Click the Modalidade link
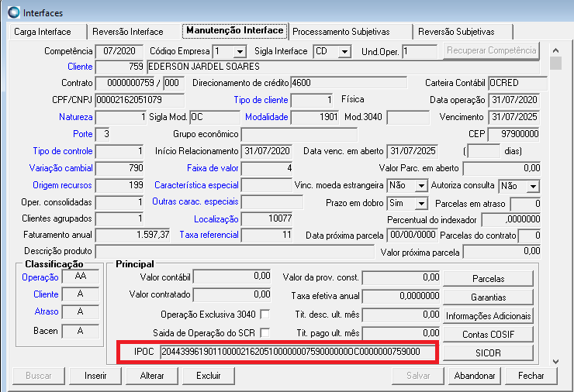The height and width of the screenshot is (392, 574). point(267,117)
